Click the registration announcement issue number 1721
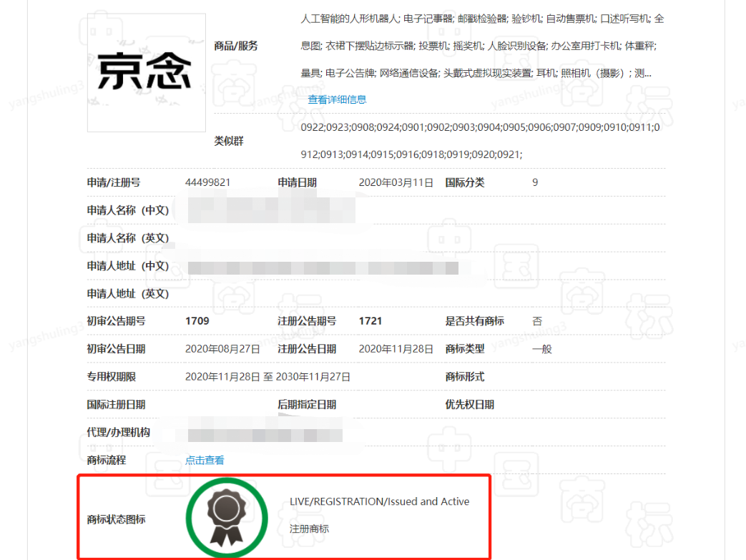The width and height of the screenshot is (746, 560). [x=370, y=321]
